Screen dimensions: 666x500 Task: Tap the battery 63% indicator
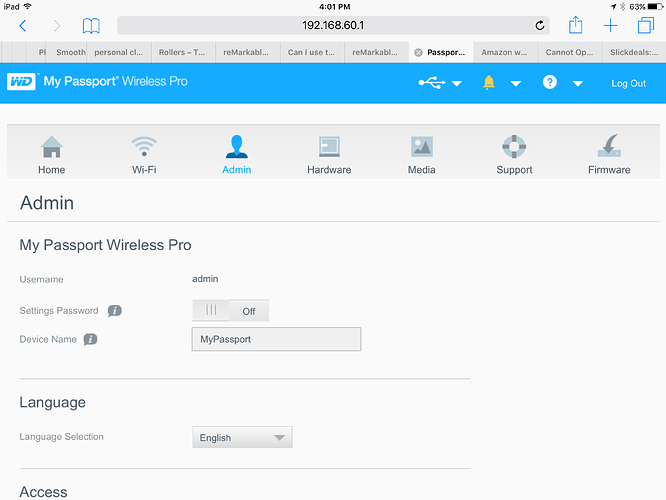point(646,7)
